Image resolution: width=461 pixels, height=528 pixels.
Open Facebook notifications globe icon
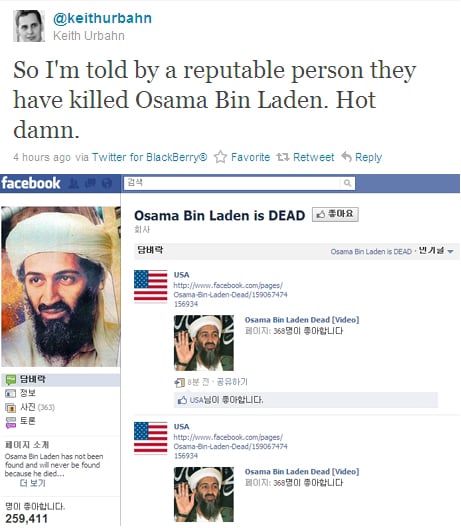click(x=107, y=183)
